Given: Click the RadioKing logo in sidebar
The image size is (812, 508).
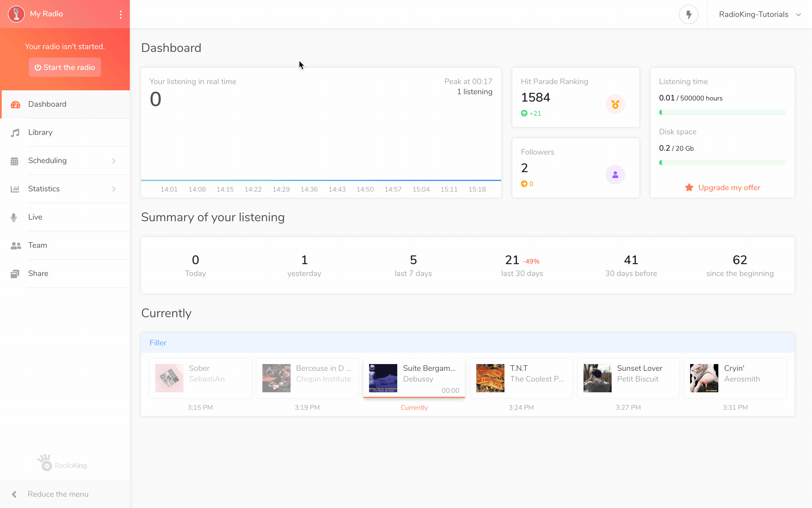Looking at the screenshot, I should [62, 463].
